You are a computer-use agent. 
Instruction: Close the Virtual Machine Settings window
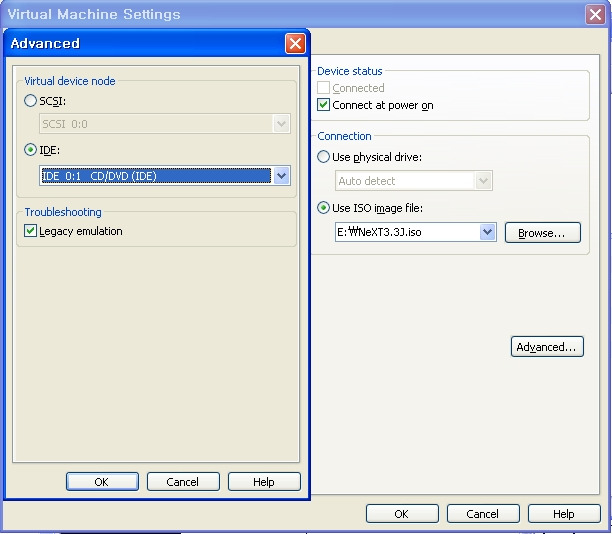[595, 14]
